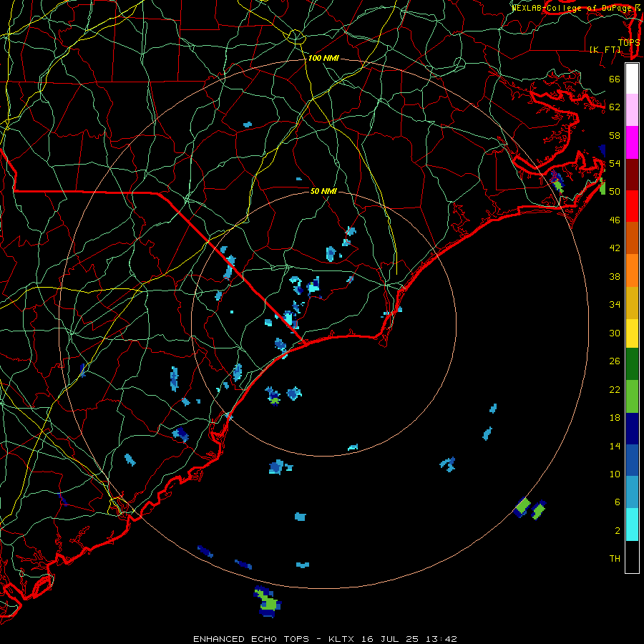Click the '2' legend value

tap(617, 531)
